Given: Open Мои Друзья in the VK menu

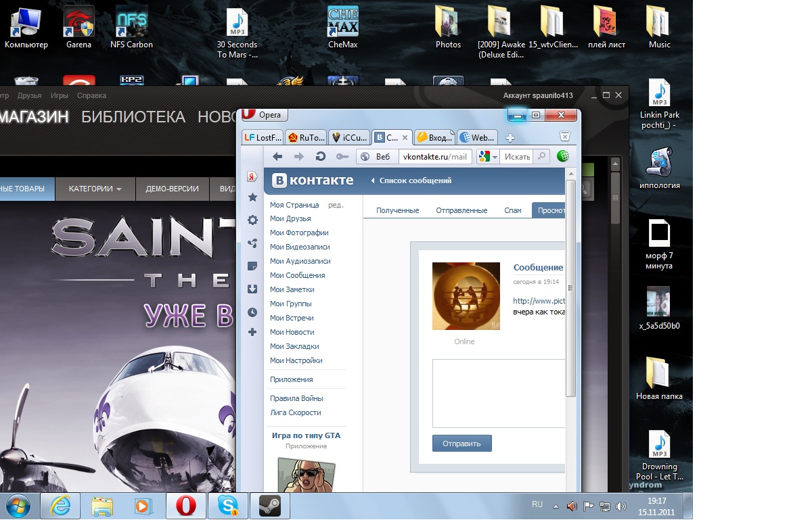Looking at the screenshot, I should [290, 218].
